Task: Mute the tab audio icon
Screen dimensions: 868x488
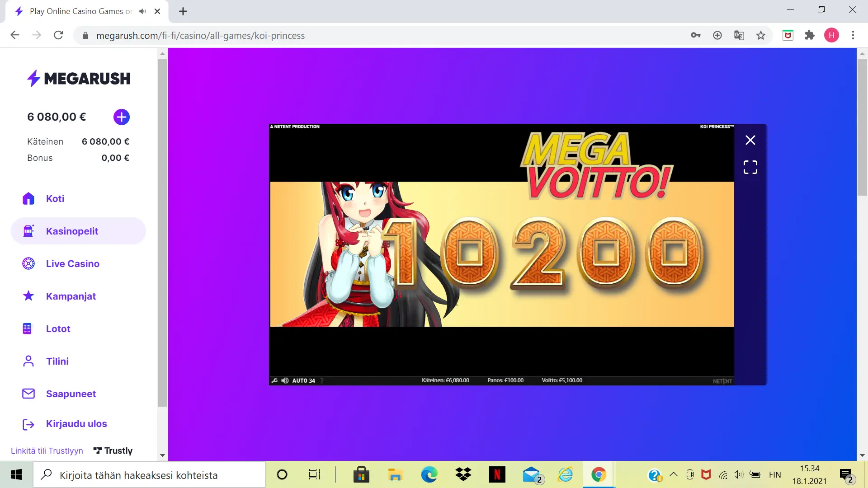Action: click(x=143, y=11)
